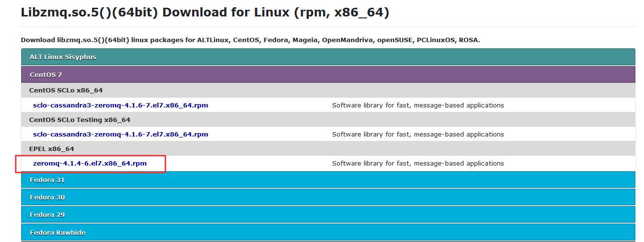The image size is (644, 242).
Task: Click description text in CentOS SCLo Testing package row
Action: point(418,135)
